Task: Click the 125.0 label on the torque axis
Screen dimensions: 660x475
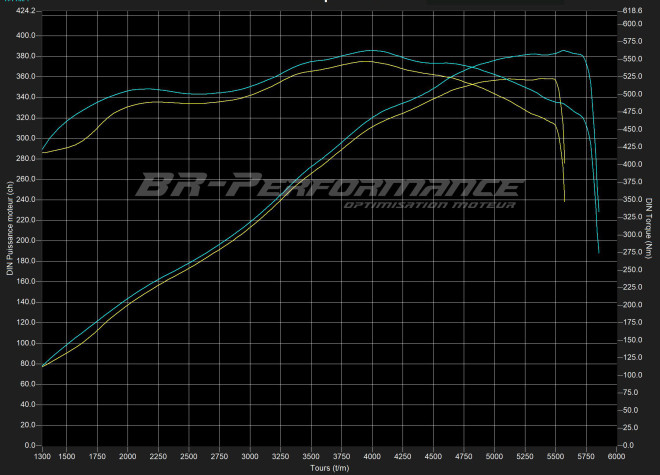Action: 634,357
